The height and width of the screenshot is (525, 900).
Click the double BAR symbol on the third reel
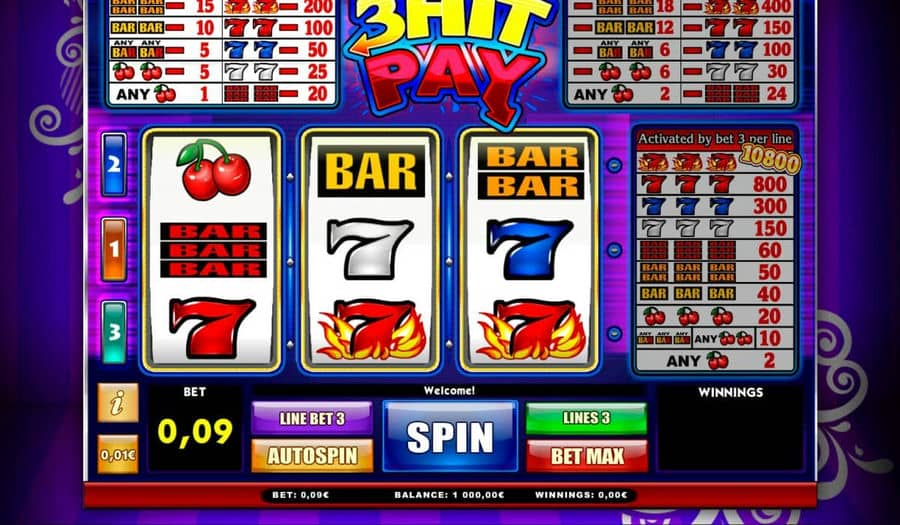(530, 171)
